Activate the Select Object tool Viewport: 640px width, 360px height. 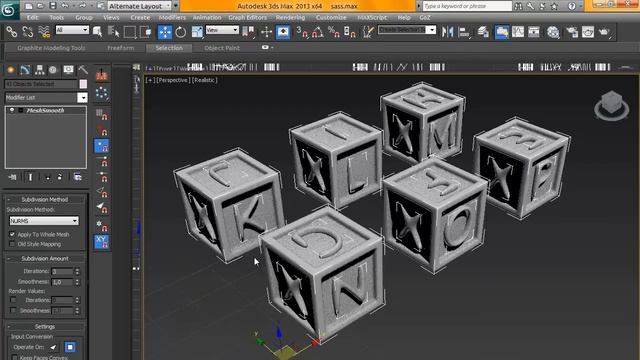(x=98, y=31)
